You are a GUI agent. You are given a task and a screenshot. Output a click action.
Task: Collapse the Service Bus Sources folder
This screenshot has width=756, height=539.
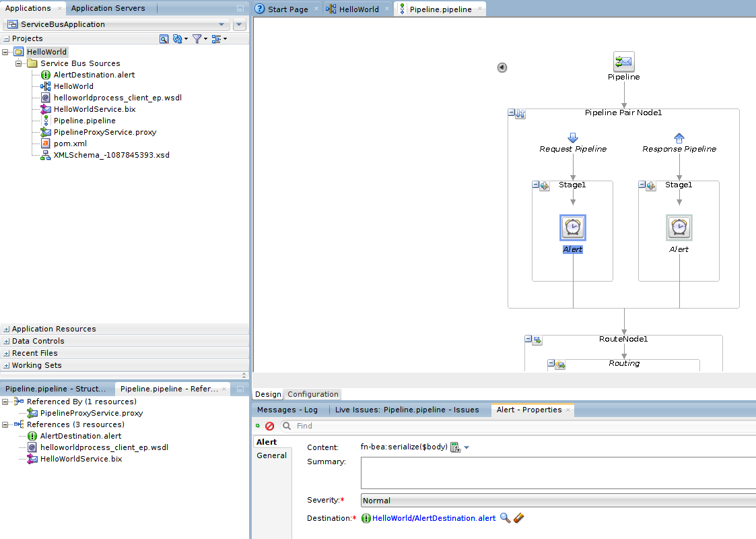click(19, 63)
